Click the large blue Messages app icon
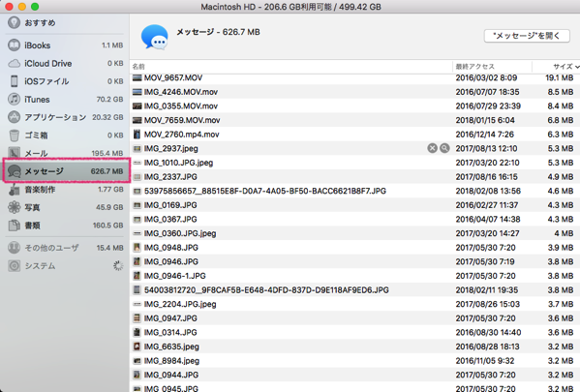This screenshot has width=580, height=392. (x=155, y=37)
